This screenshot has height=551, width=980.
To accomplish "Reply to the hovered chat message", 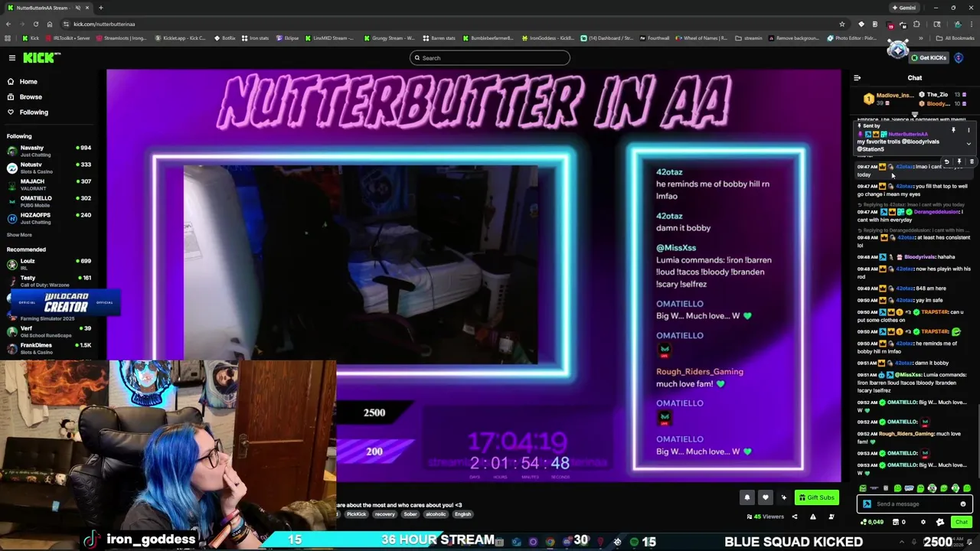I will (946, 161).
